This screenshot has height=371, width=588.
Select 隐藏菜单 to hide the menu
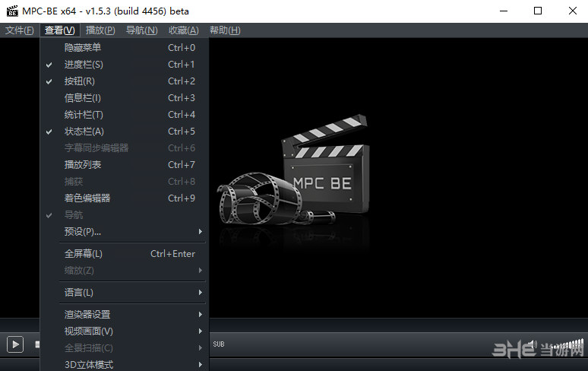pos(125,48)
